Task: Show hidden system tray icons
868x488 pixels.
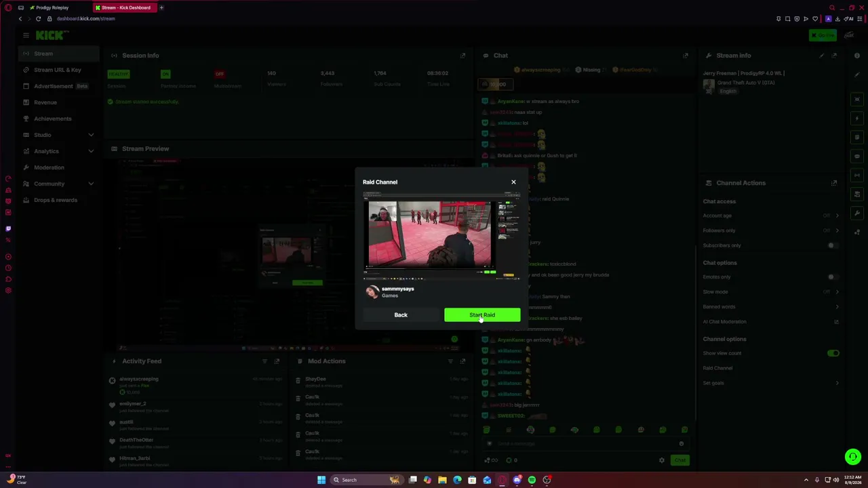Action: tap(806, 480)
